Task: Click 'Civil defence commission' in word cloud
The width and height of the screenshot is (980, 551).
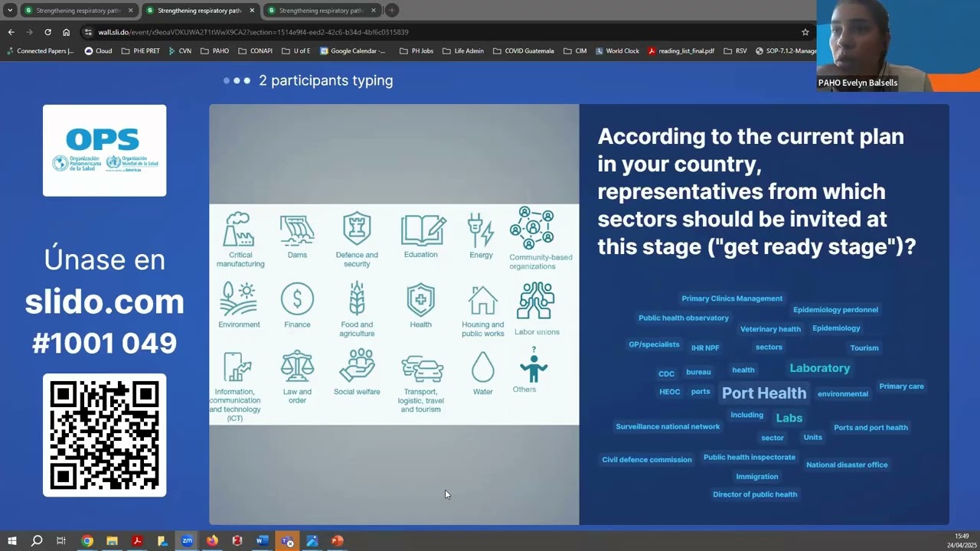Action: 647,460
